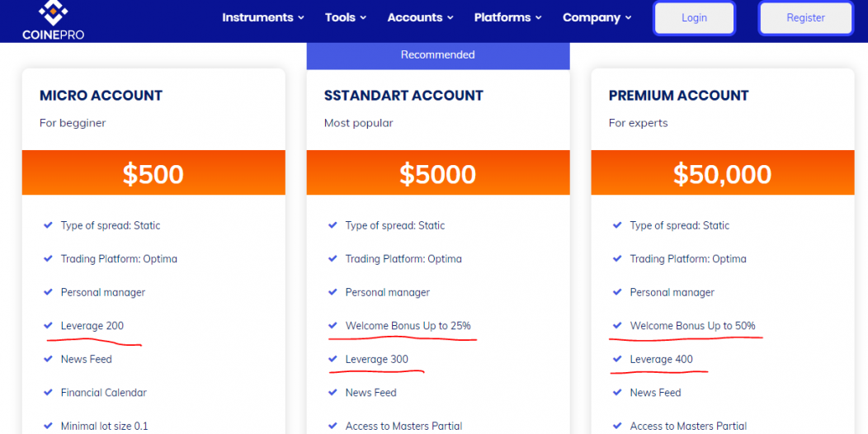Click checkmark next to Welcome Bonus Up to 50%
This screenshot has height=434, width=868.
617,325
